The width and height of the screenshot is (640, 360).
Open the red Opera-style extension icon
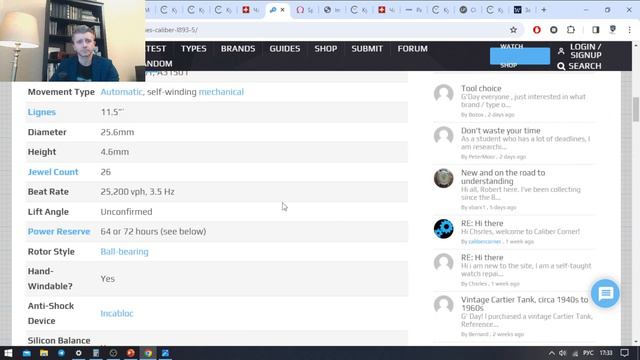(x=537, y=30)
